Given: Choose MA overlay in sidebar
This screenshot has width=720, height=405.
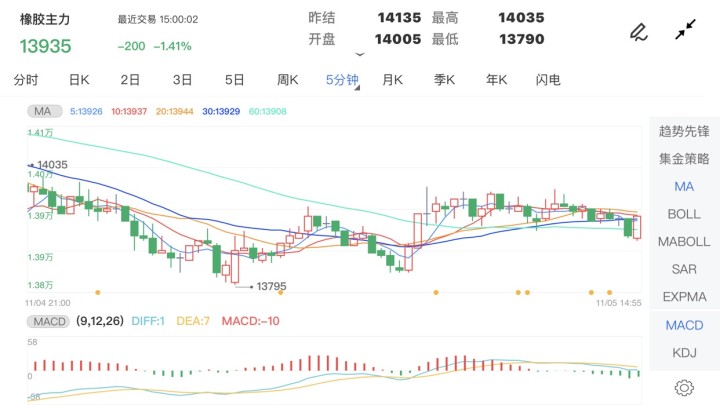Looking at the screenshot, I should click(684, 186).
